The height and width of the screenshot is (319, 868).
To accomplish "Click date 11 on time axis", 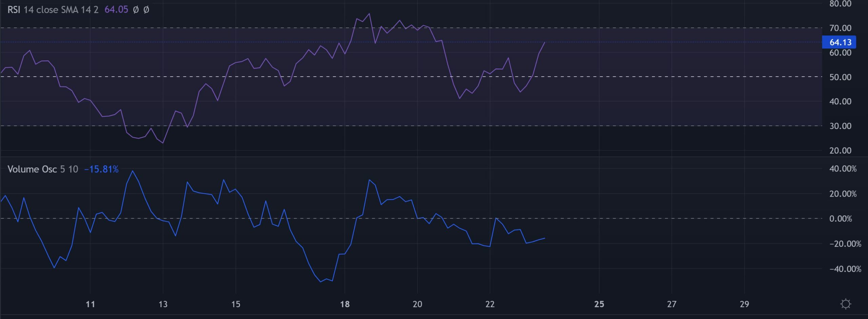I will (x=90, y=304).
